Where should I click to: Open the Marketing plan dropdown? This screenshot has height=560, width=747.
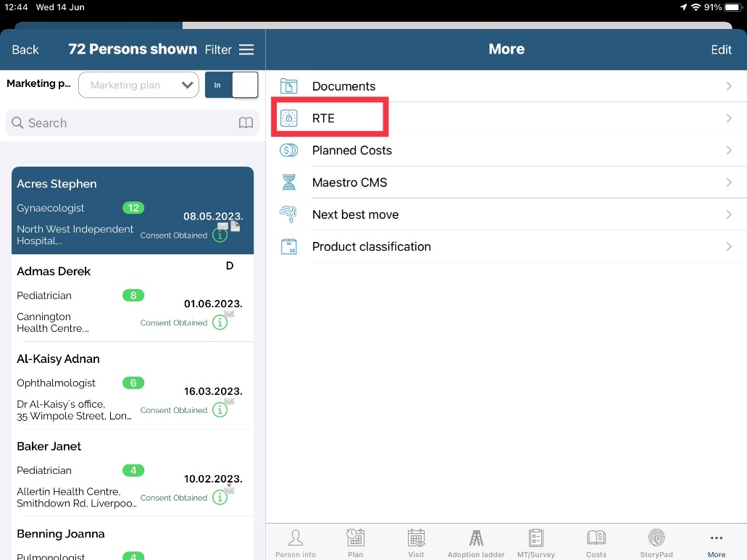pyautogui.click(x=138, y=85)
